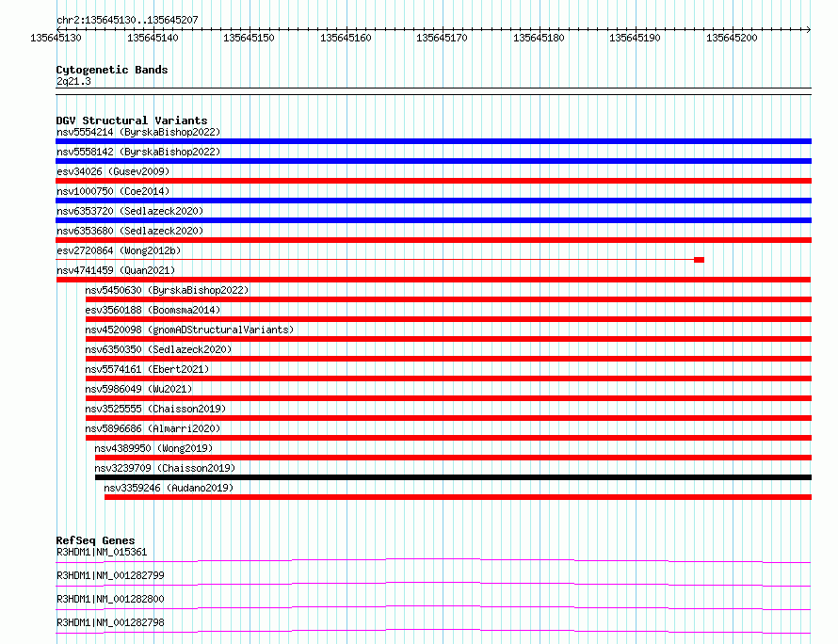Select the Cytogenetic Bands track title
This screenshot has width=838, height=644.
pyautogui.click(x=112, y=70)
